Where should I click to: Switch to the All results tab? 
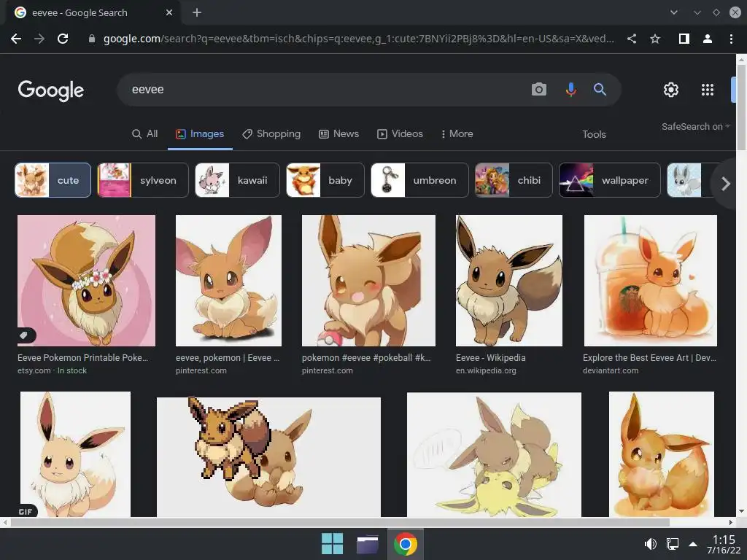pyautogui.click(x=145, y=134)
